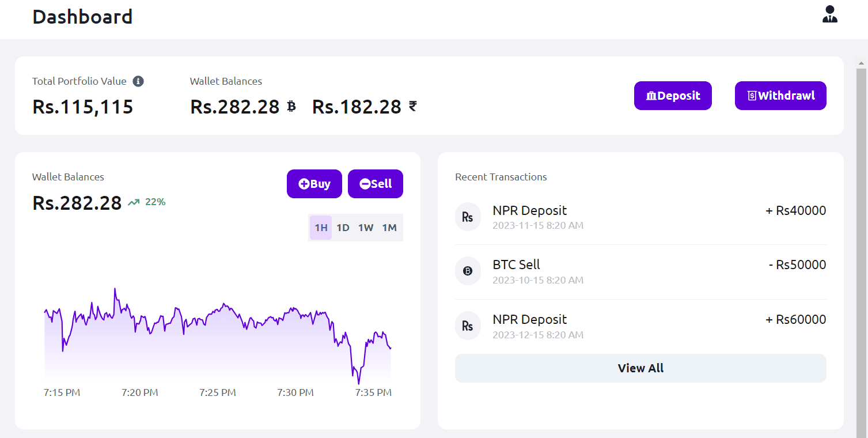Image resolution: width=868 pixels, height=438 pixels.
Task: Click the plus icon inside the Buy button
Action: 304,183
